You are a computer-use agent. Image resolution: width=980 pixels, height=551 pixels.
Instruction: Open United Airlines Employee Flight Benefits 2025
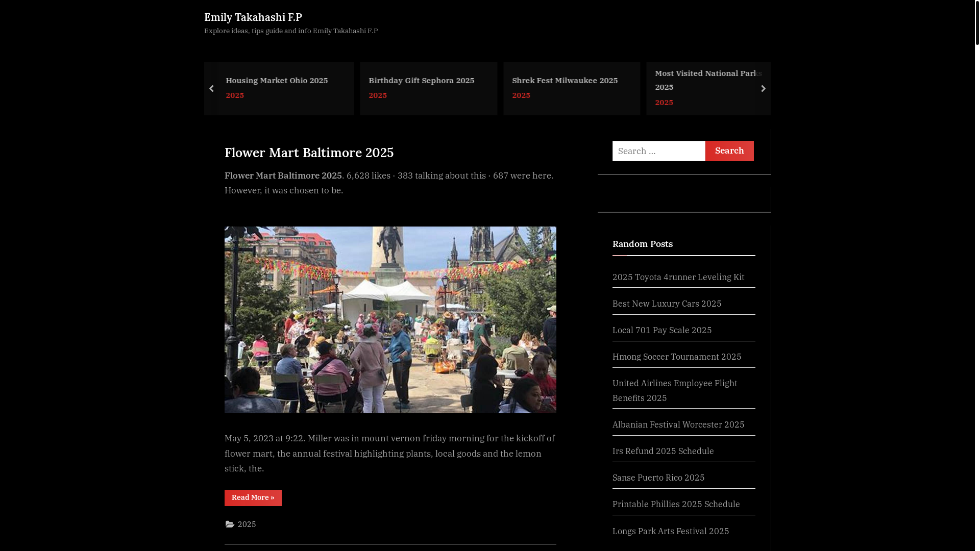coord(675,390)
